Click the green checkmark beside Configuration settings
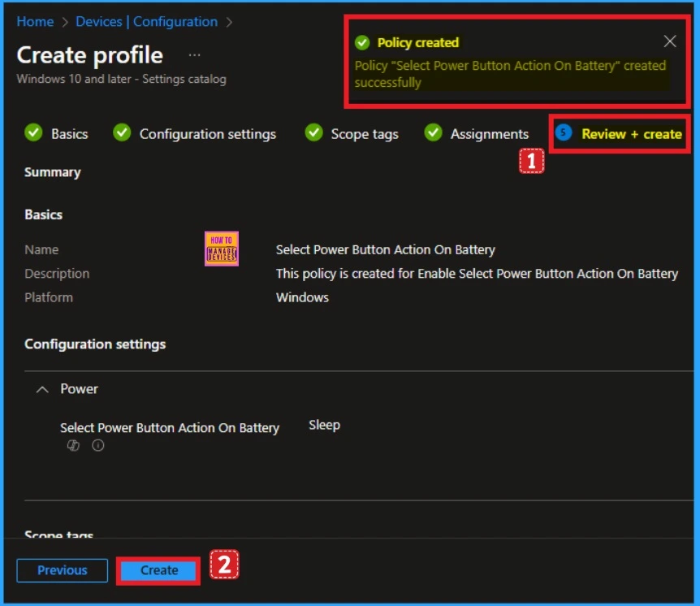Screen dimensions: 700x606 [122, 132]
